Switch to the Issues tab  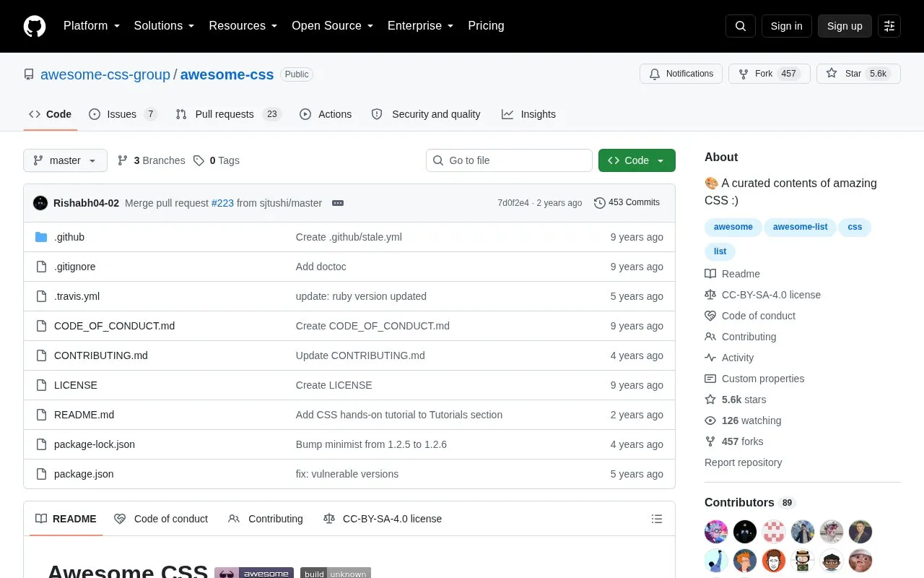pyautogui.click(x=123, y=114)
